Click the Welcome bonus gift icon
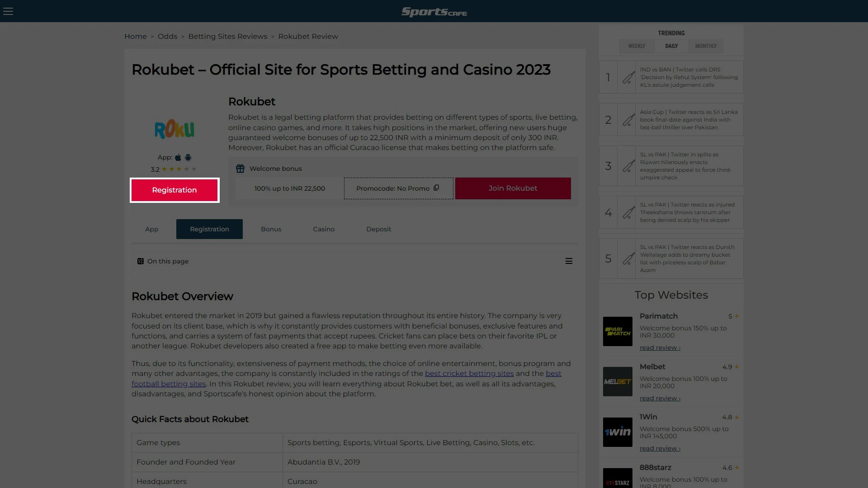The height and width of the screenshot is (488, 868). (240, 169)
